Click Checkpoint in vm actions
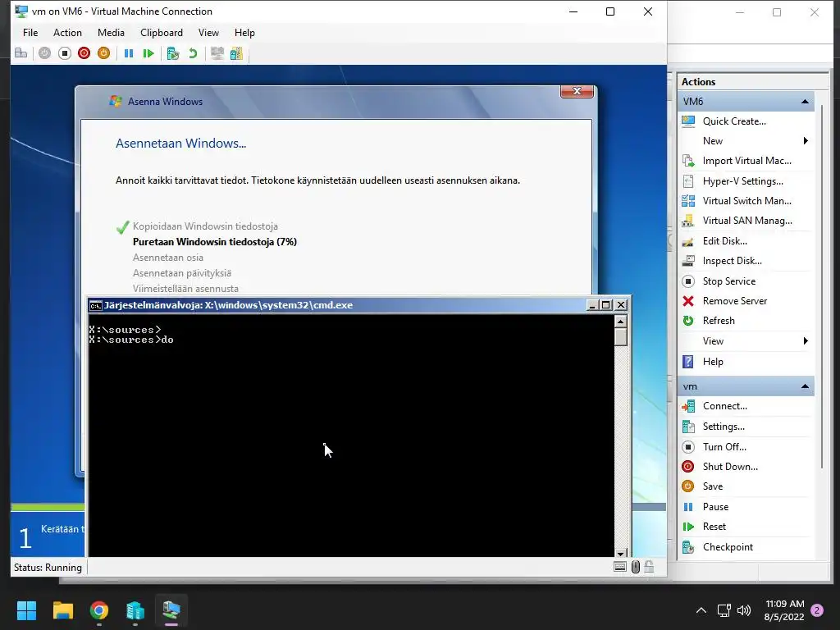Image resolution: width=840 pixels, height=630 pixels. 728,547
